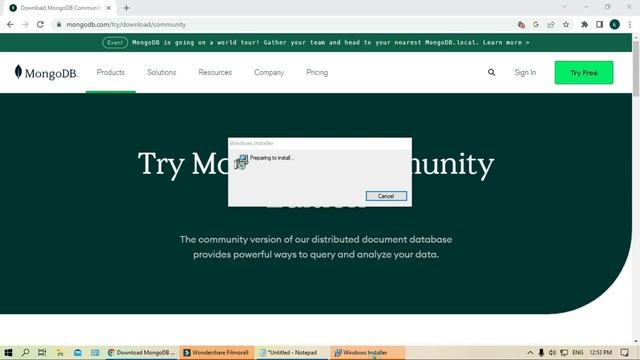This screenshot has width=640, height=360.
Task: Open the tab search dropdown arrow
Action: click(x=564, y=7)
